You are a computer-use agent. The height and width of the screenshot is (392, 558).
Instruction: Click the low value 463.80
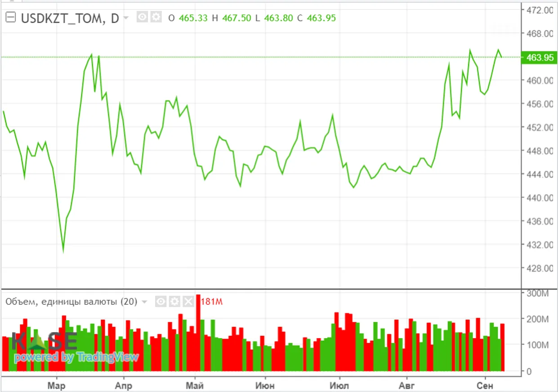click(x=278, y=18)
